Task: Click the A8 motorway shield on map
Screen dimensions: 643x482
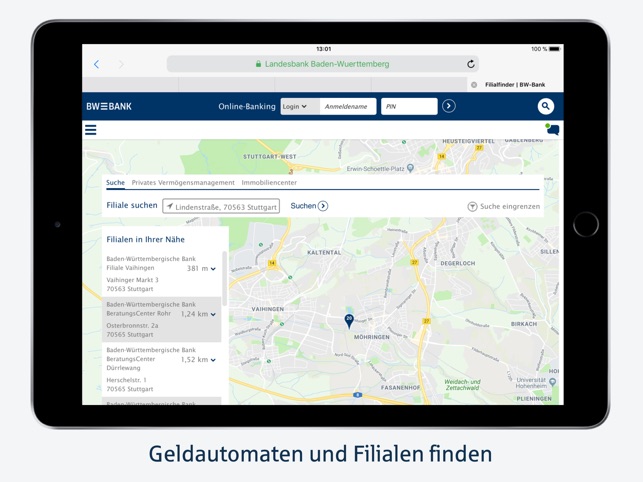Action: point(358,395)
